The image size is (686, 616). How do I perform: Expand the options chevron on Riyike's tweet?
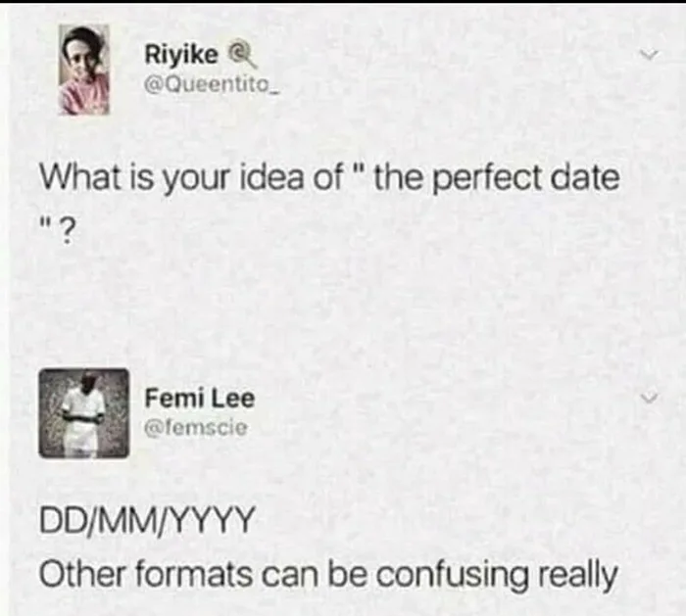tap(647, 57)
